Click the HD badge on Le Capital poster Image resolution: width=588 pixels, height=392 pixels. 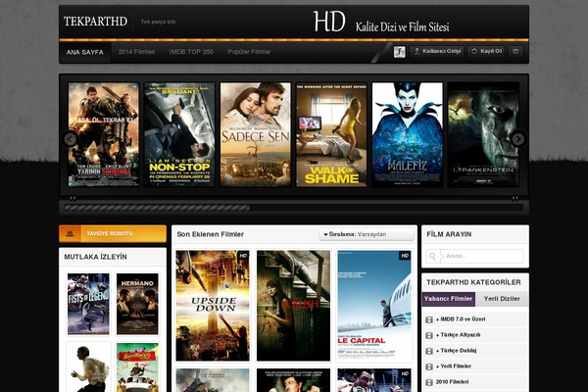click(405, 256)
